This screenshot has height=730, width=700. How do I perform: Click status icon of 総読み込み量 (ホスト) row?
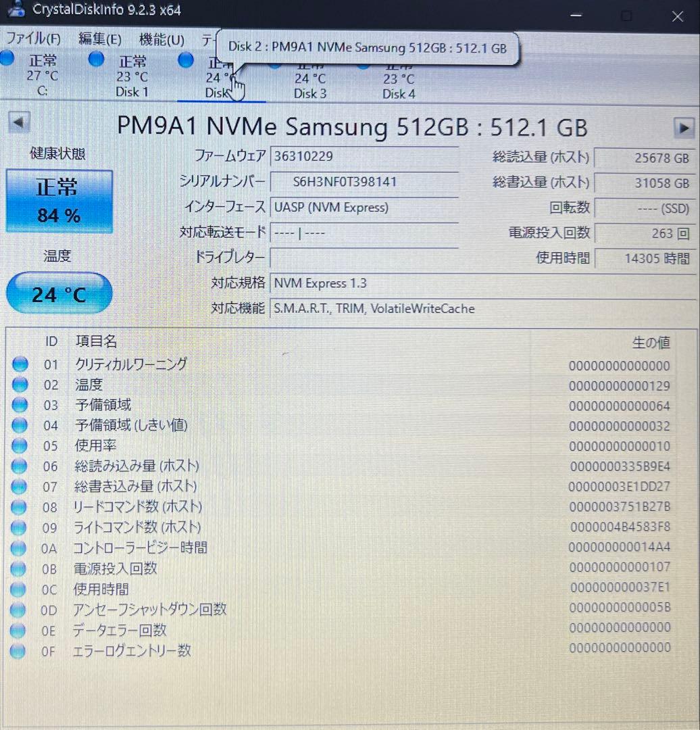pos(19,466)
